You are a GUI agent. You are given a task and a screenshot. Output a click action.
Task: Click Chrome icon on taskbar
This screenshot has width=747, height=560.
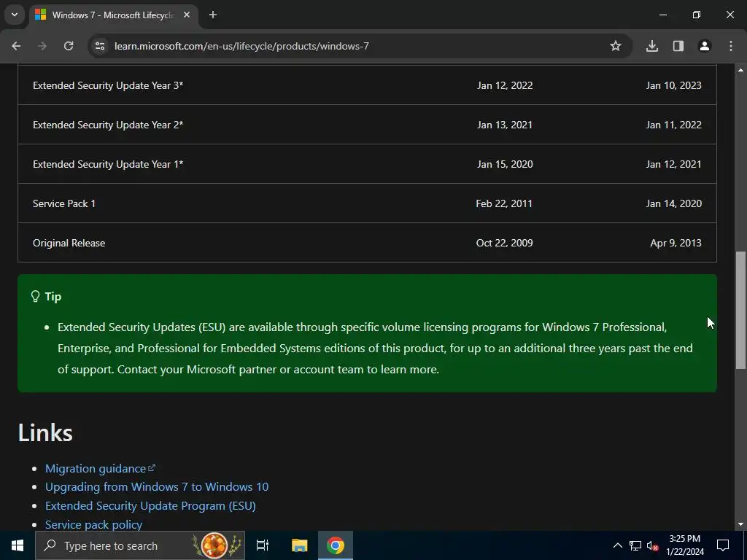pos(336,545)
